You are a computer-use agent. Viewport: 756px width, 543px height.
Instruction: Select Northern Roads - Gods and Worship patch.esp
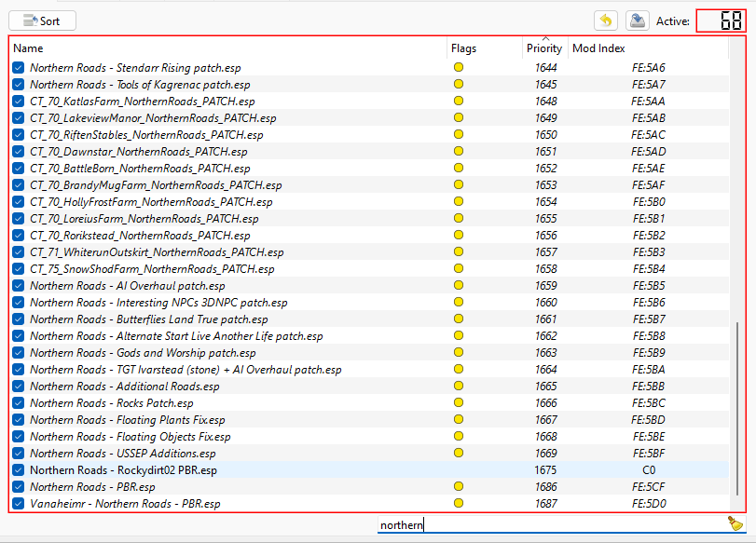click(x=143, y=353)
